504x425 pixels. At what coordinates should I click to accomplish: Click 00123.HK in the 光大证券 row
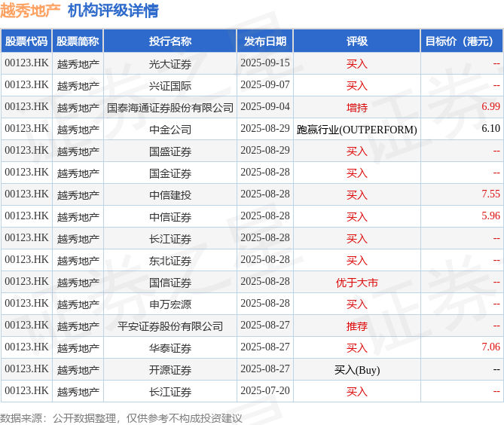tap(26, 63)
